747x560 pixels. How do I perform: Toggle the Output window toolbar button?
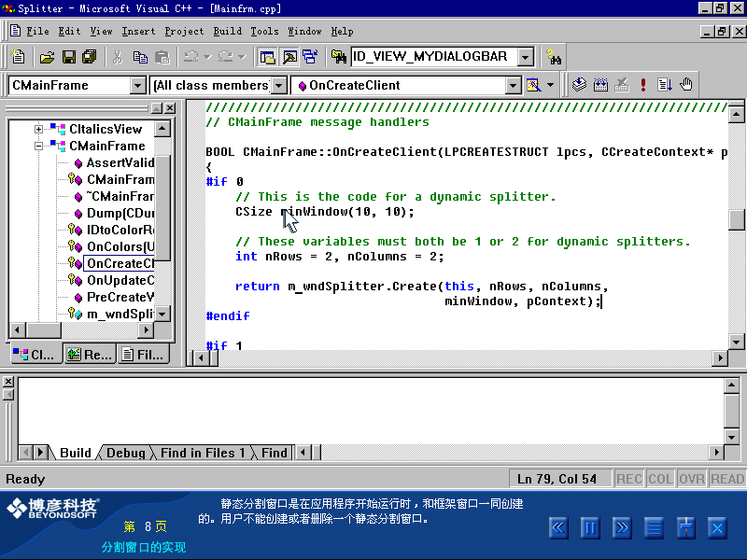coord(289,57)
